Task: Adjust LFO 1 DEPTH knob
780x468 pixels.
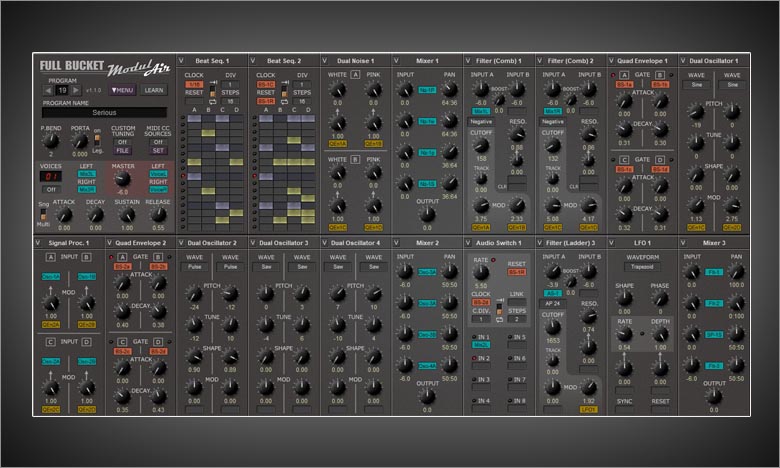Action: click(x=660, y=334)
